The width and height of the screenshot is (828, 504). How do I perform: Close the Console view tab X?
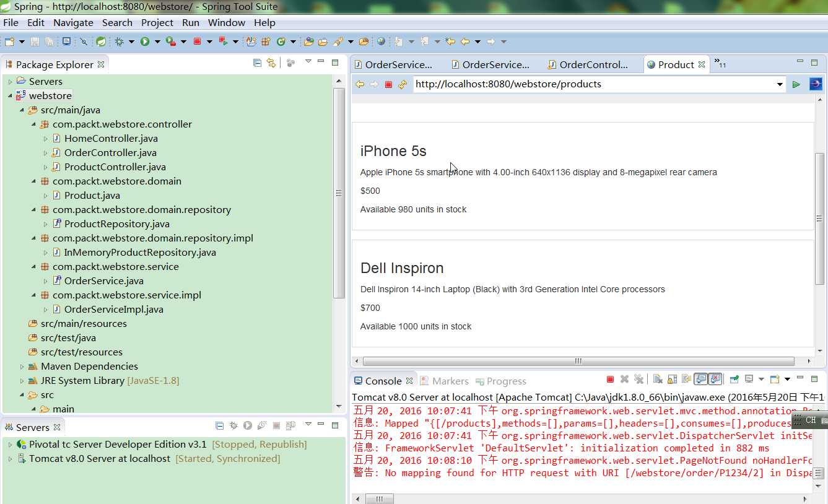[x=409, y=381]
